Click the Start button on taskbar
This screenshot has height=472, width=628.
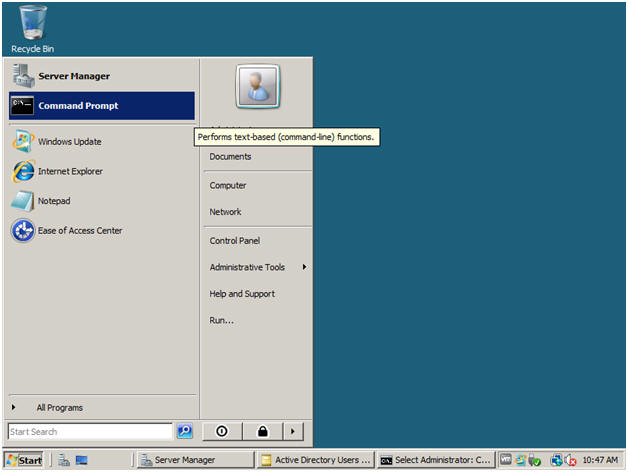click(24, 460)
